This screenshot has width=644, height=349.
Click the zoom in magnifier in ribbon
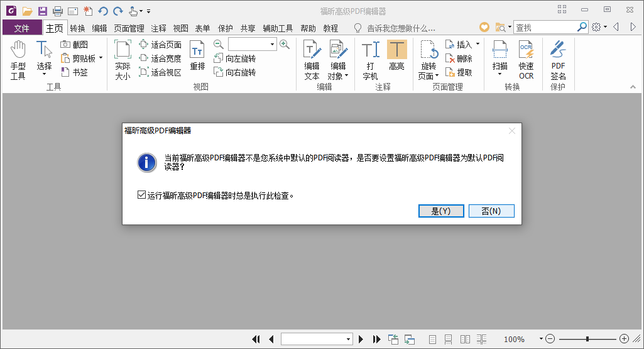coord(284,44)
